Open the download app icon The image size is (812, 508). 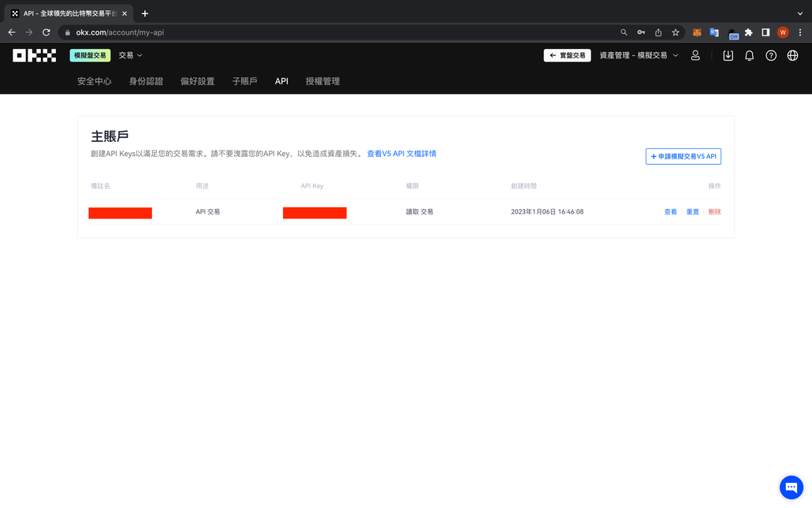[x=728, y=55]
